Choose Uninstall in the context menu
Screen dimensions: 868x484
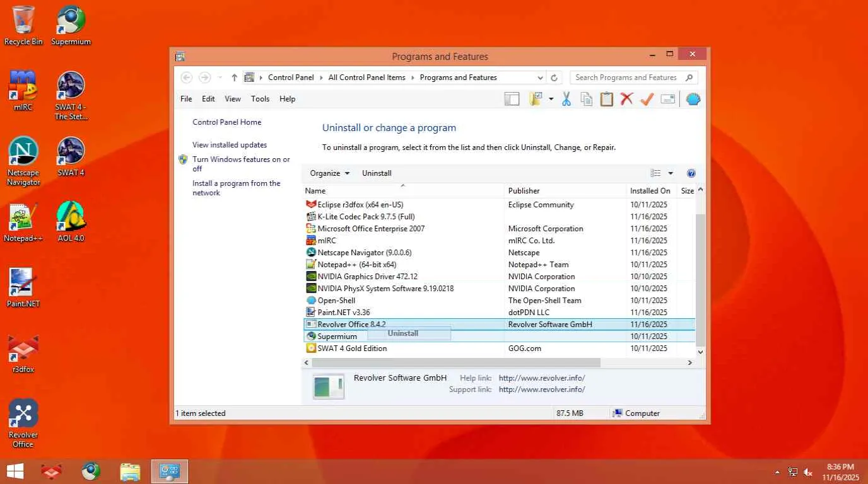pyautogui.click(x=409, y=333)
